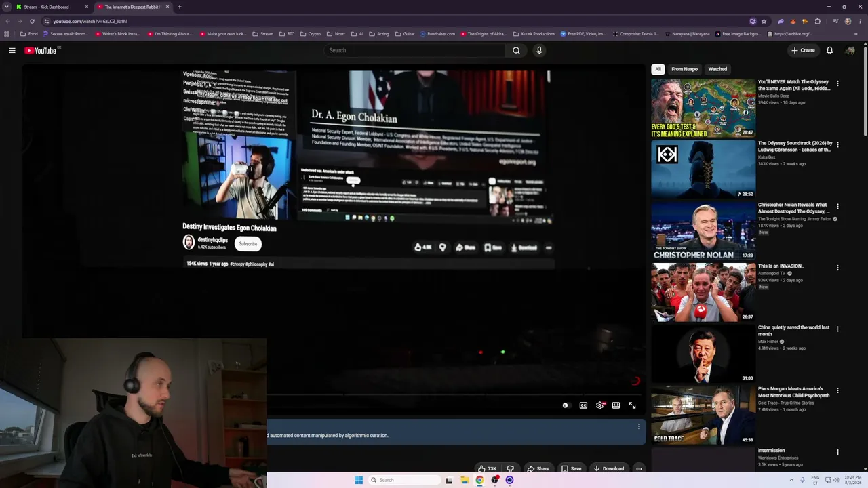The image size is (868, 488).
Task: Open the Crypto bookmarks folder
Action: click(x=310, y=34)
